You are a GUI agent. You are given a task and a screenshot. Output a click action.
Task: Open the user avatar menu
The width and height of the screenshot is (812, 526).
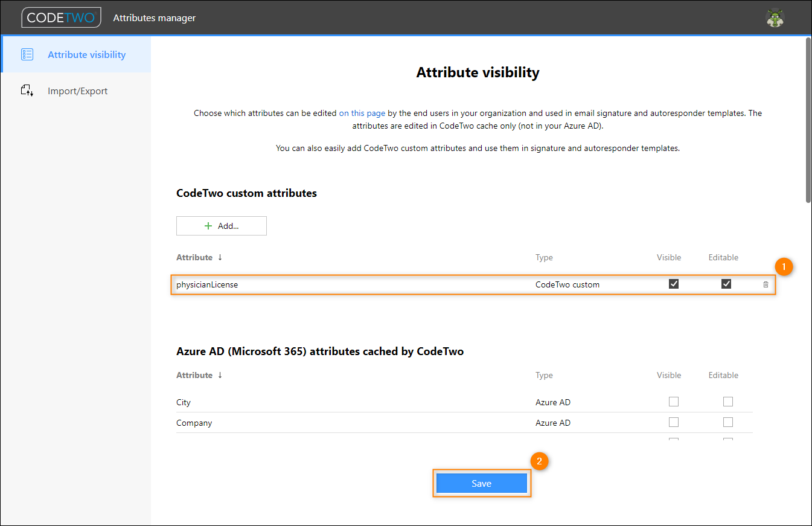pos(775,18)
